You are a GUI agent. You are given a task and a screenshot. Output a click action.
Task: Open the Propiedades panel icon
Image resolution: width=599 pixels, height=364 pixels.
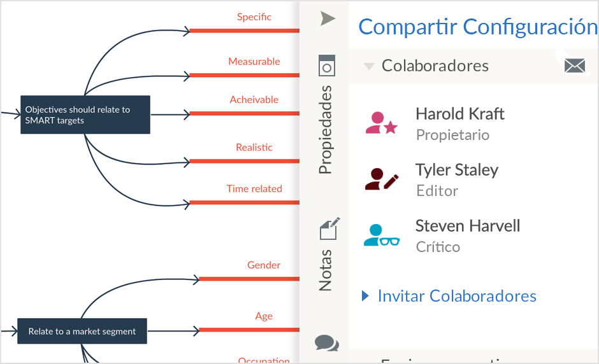(x=327, y=66)
